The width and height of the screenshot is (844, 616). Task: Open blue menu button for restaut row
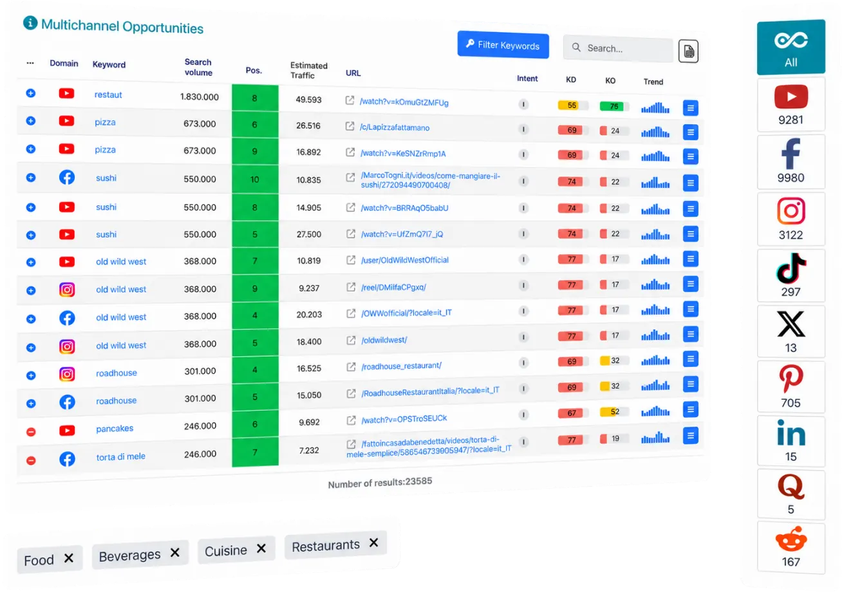point(690,108)
